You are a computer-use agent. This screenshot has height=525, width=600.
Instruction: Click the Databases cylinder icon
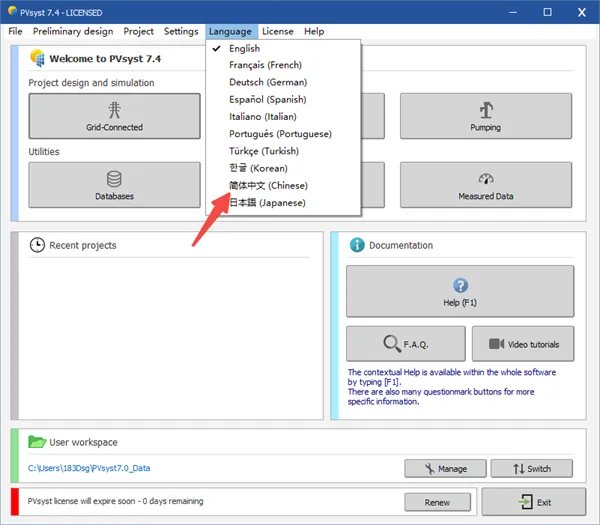coord(114,179)
